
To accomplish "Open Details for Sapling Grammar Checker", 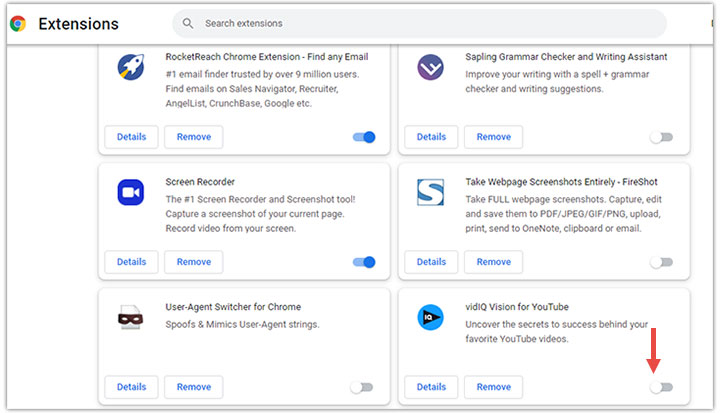I will (x=431, y=137).
